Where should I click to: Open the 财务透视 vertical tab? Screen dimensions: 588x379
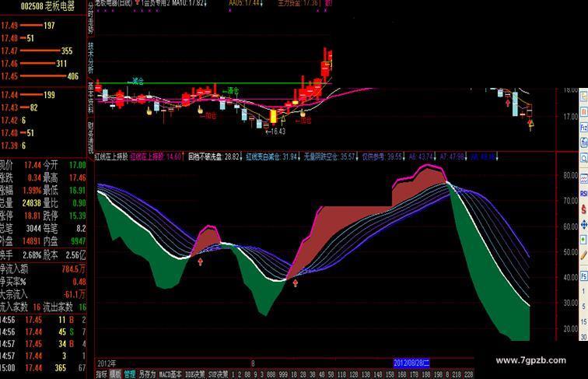(x=91, y=138)
